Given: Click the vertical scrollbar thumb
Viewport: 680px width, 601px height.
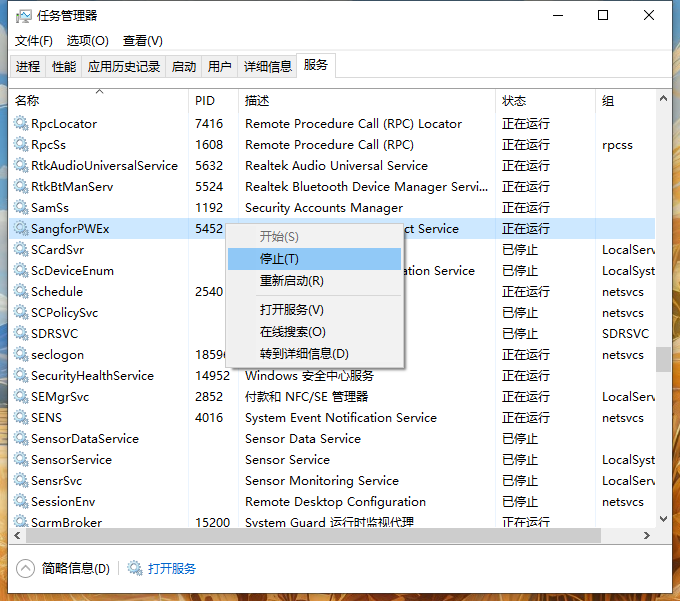Looking at the screenshot, I should pyautogui.click(x=663, y=359).
